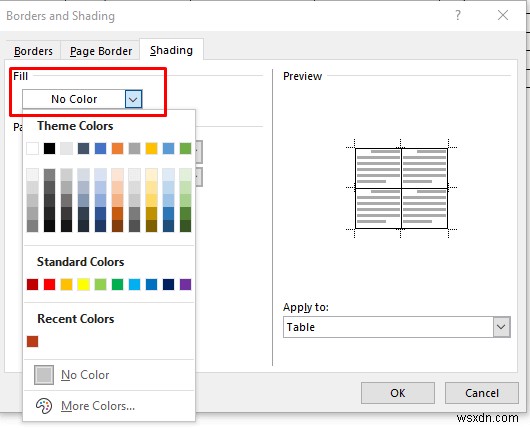Pick the lightest gold tint in theme colors
Screen dimensions: 530x428
[x=151, y=174]
